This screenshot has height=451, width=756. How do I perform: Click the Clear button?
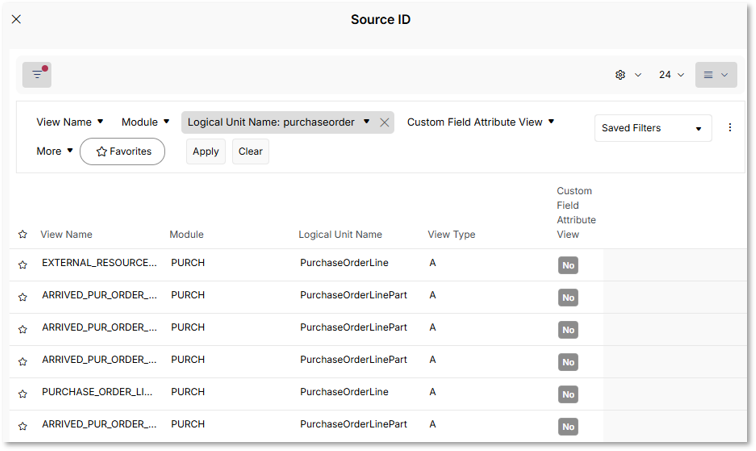point(251,151)
